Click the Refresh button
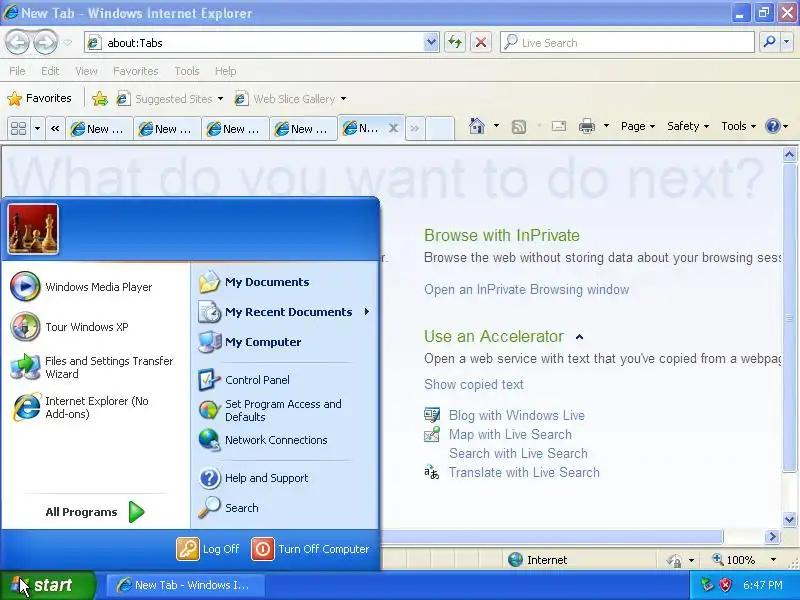800x600 pixels. pyautogui.click(x=455, y=42)
